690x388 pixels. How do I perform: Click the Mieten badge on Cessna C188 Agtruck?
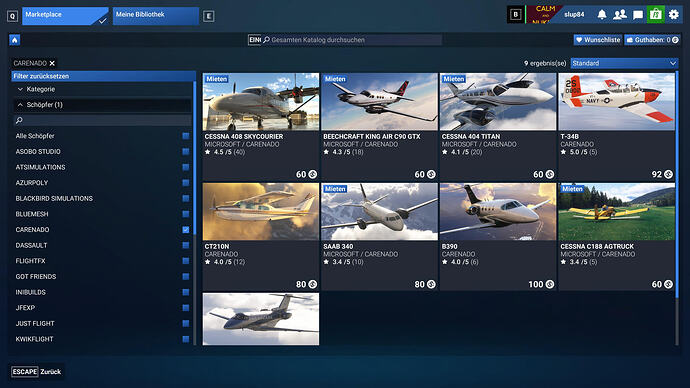572,189
